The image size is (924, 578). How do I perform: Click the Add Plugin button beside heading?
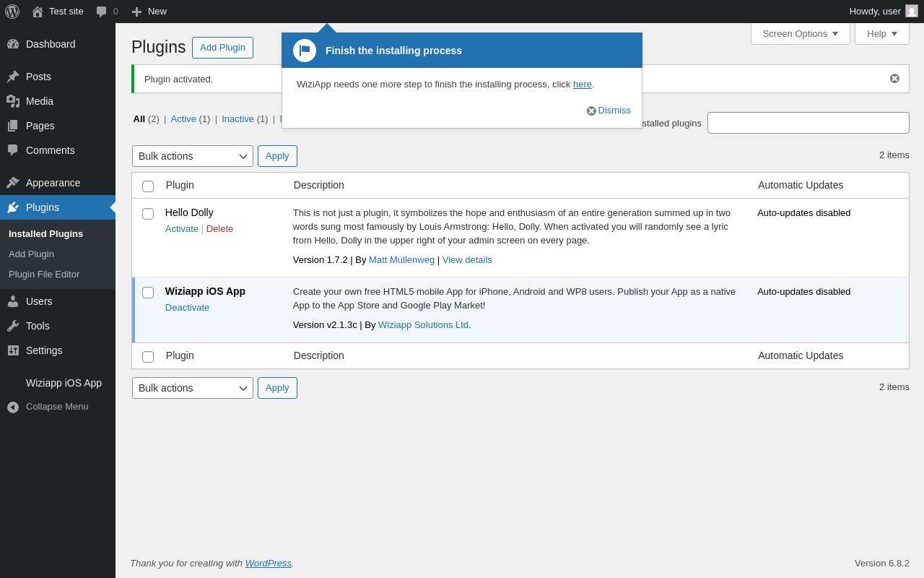pyautogui.click(x=222, y=48)
